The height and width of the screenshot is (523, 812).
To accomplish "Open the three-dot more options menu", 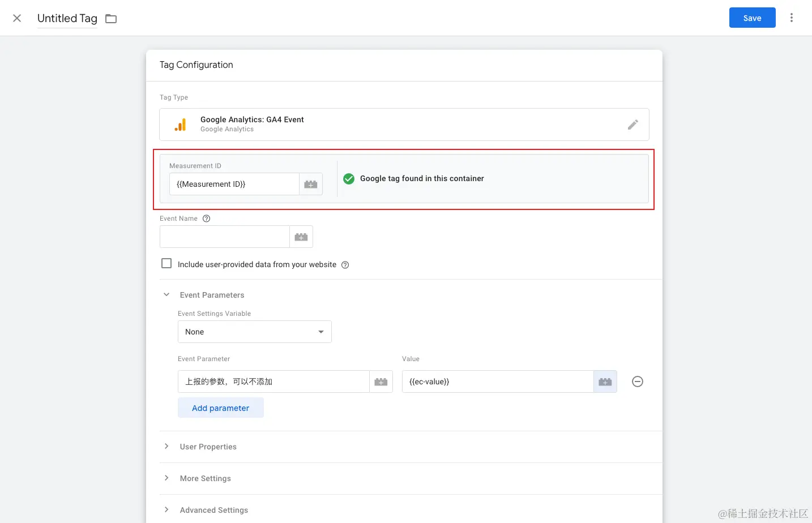I will (x=792, y=18).
